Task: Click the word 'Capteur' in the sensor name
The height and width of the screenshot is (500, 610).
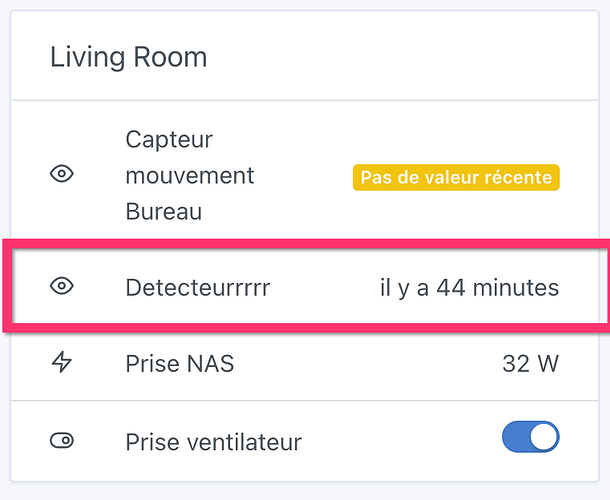Action: [169, 139]
